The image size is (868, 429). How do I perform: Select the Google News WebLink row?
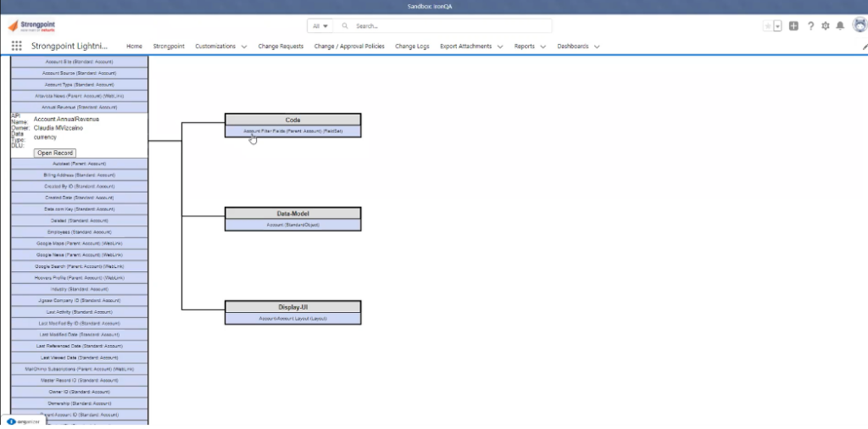point(79,255)
